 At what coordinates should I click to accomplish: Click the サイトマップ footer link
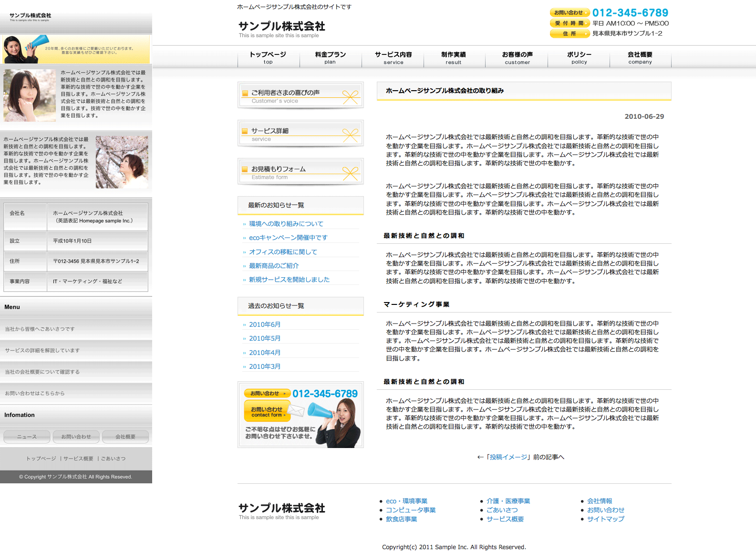[x=605, y=519]
